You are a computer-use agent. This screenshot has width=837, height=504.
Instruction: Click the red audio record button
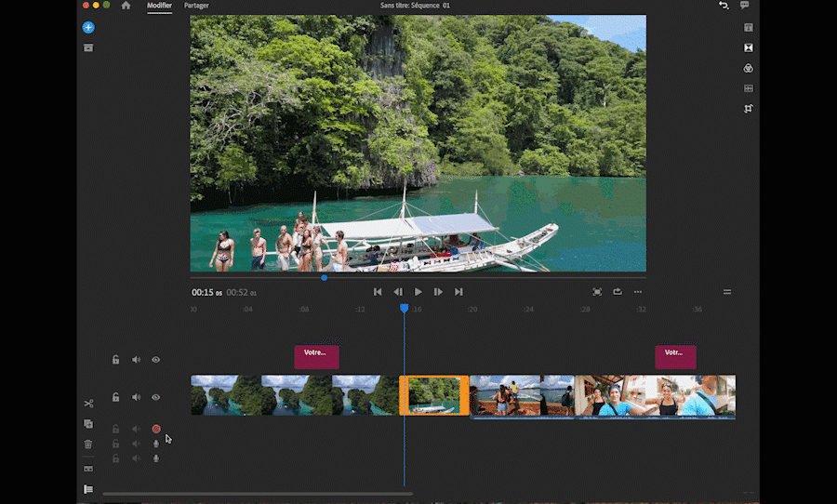pos(156,430)
